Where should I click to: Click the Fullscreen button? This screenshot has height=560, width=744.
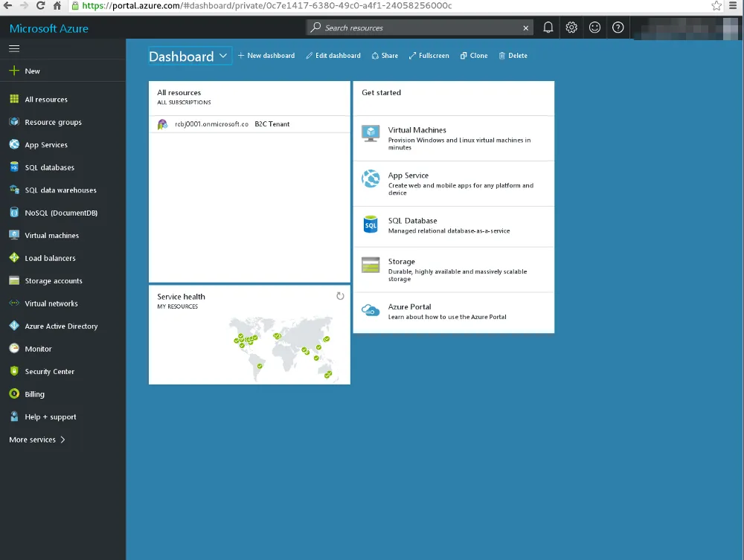[x=429, y=56]
